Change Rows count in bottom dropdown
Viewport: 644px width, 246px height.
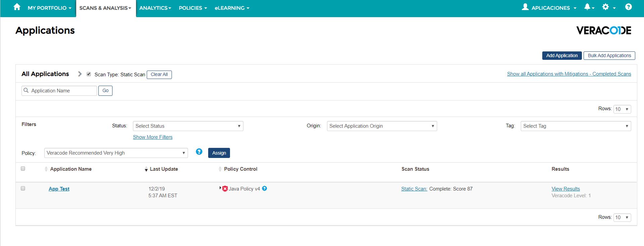[x=622, y=217]
